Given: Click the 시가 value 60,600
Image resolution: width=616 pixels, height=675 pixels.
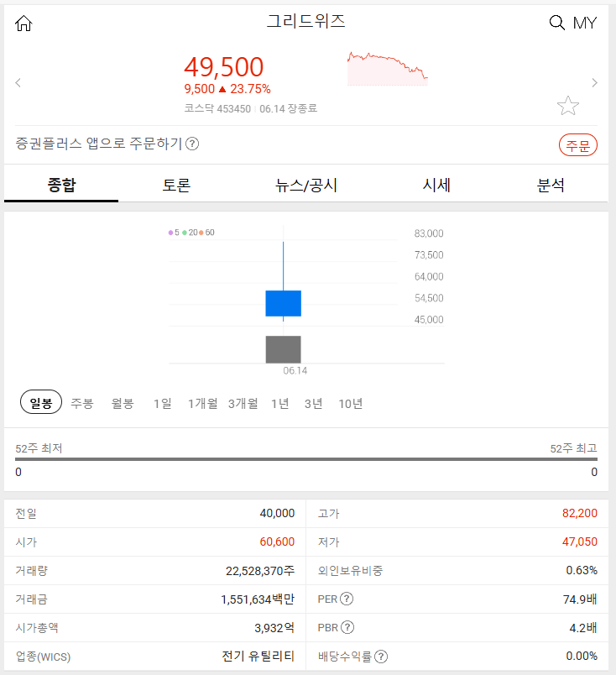Looking at the screenshot, I should [x=277, y=542].
